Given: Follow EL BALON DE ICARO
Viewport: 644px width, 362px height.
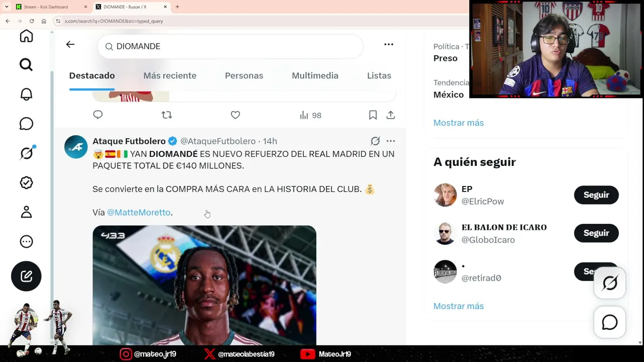Looking at the screenshot, I should [x=596, y=233].
